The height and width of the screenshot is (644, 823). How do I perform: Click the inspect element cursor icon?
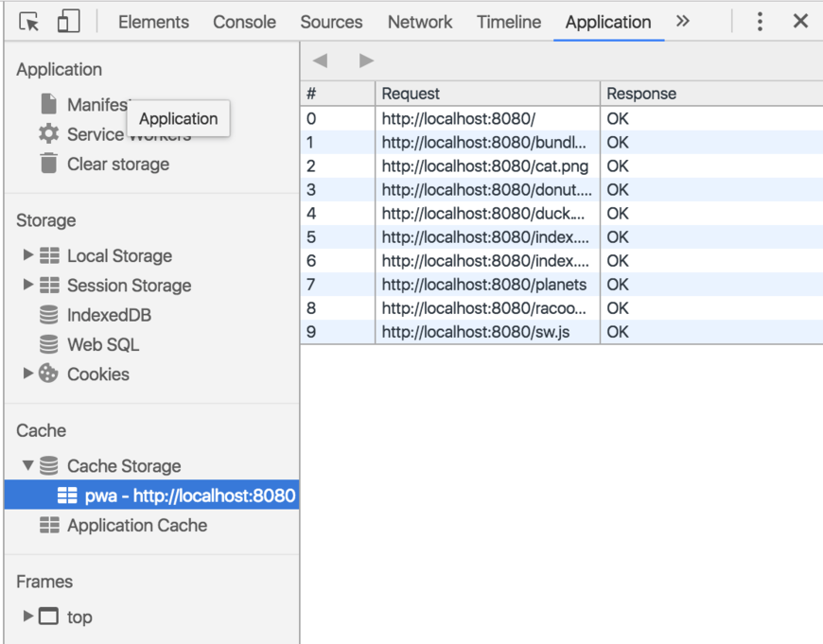tap(28, 21)
